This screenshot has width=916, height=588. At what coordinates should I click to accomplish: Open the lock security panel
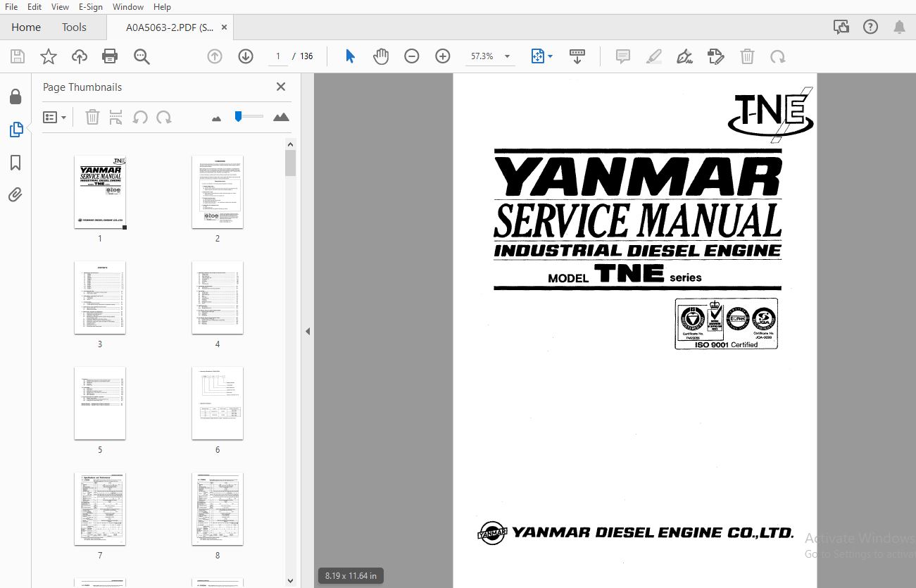pyautogui.click(x=15, y=96)
